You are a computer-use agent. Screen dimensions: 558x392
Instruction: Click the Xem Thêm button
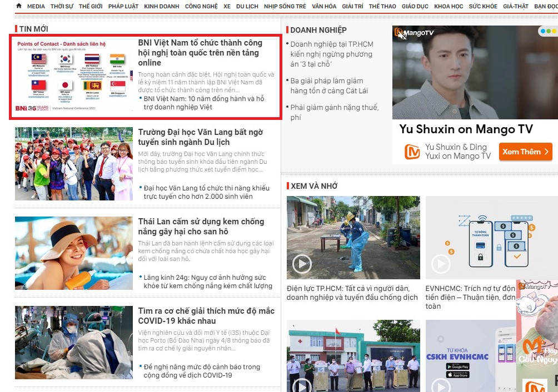pyautogui.click(x=525, y=152)
